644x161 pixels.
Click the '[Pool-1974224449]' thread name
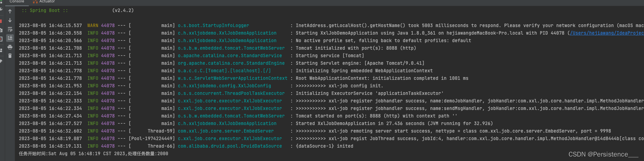tap(152, 138)
